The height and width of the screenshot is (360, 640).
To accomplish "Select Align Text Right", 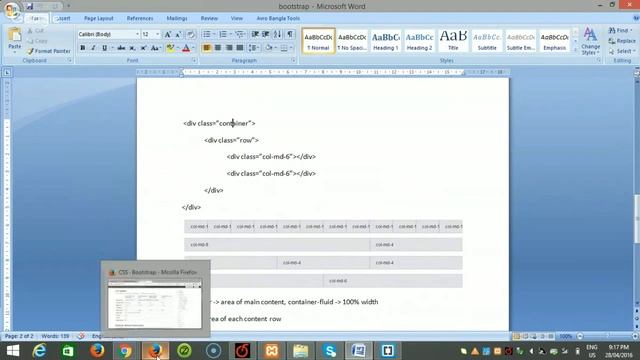I will tap(229, 48).
